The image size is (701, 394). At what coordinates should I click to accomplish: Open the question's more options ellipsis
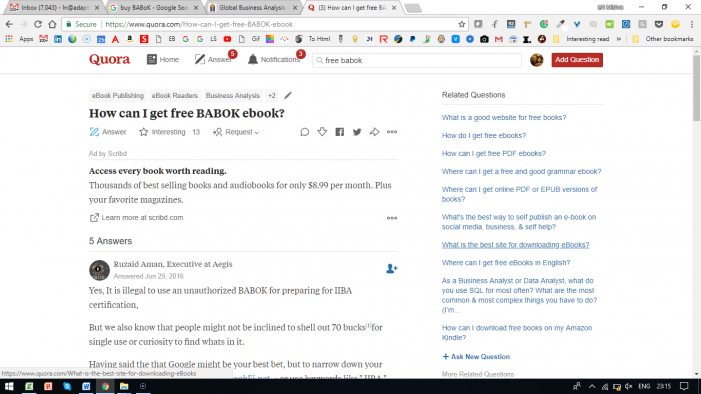[392, 132]
